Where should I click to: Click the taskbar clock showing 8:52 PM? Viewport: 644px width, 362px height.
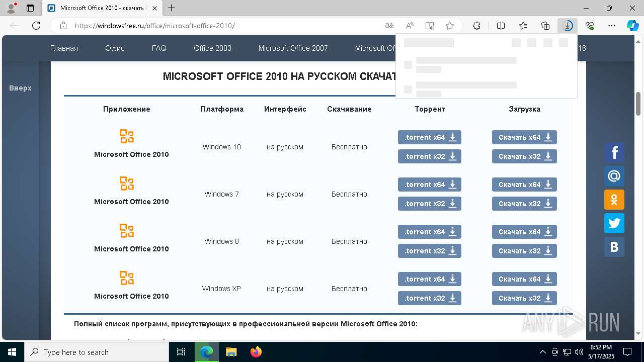click(x=601, y=352)
